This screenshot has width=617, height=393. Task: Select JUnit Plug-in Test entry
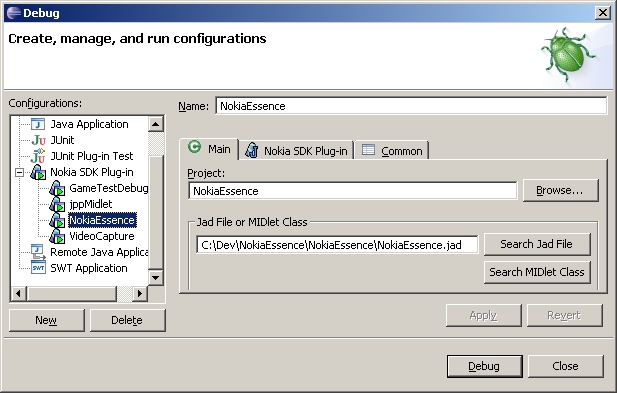(92, 156)
